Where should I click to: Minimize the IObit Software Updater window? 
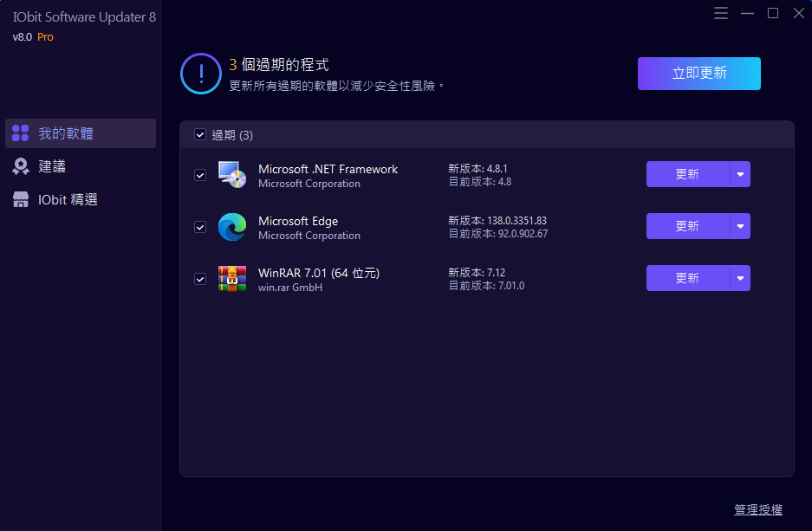tap(747, 13)
